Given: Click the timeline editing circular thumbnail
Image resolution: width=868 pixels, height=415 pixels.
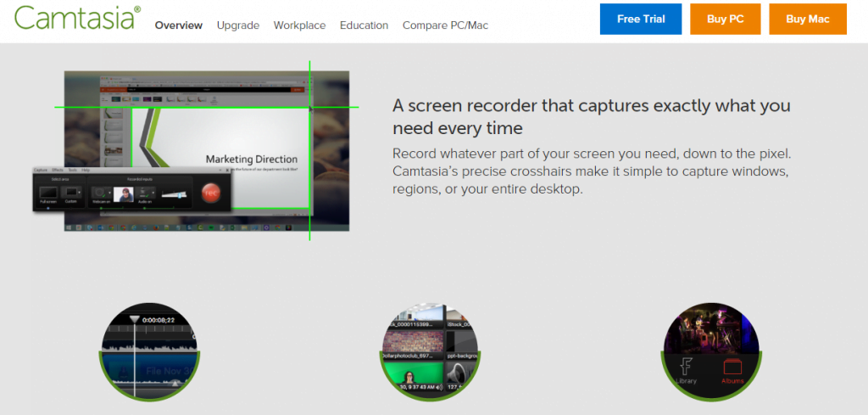Looking at the screenshot, I should click(x=149, y=352).
